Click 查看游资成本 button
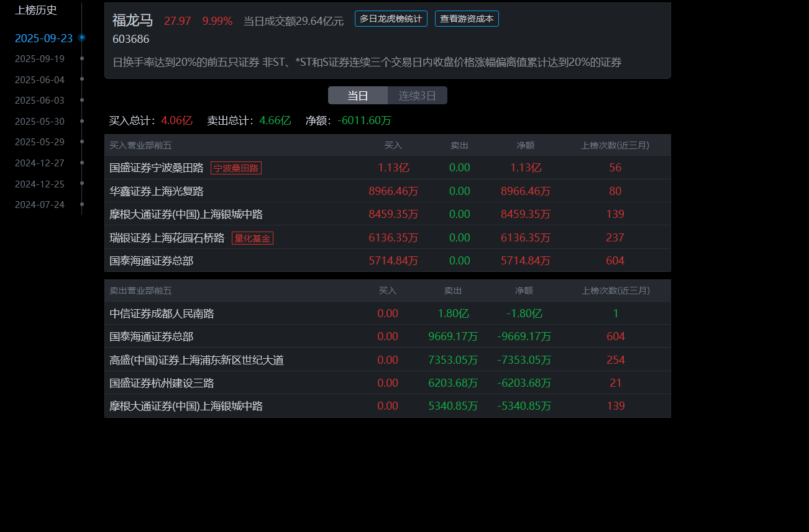The height and width of the screenshot is (532, 809). (x=467, y=19)
